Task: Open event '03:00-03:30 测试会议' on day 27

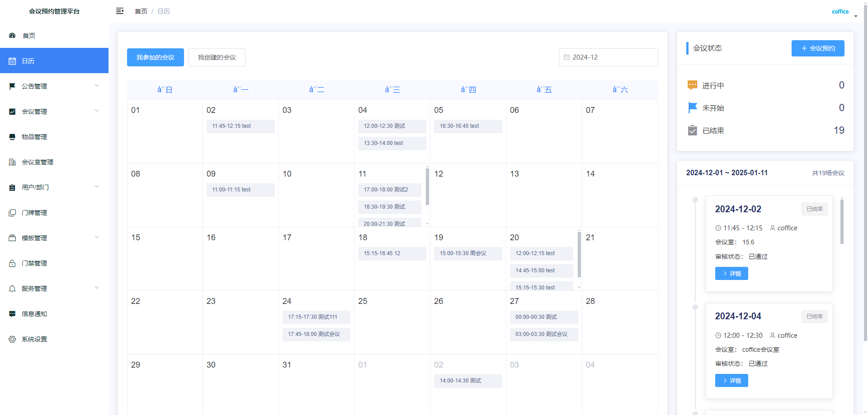Action: (x=544, y=334)
